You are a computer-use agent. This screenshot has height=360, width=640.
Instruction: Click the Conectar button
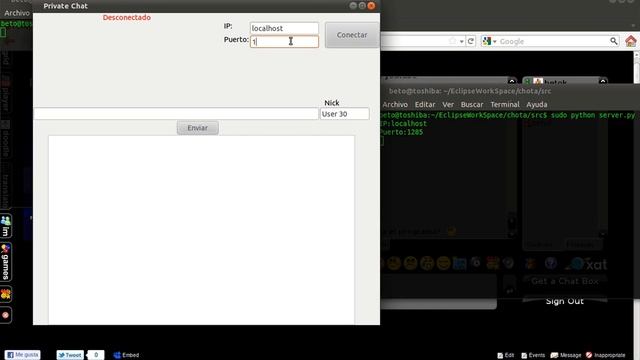click(352, 35)
